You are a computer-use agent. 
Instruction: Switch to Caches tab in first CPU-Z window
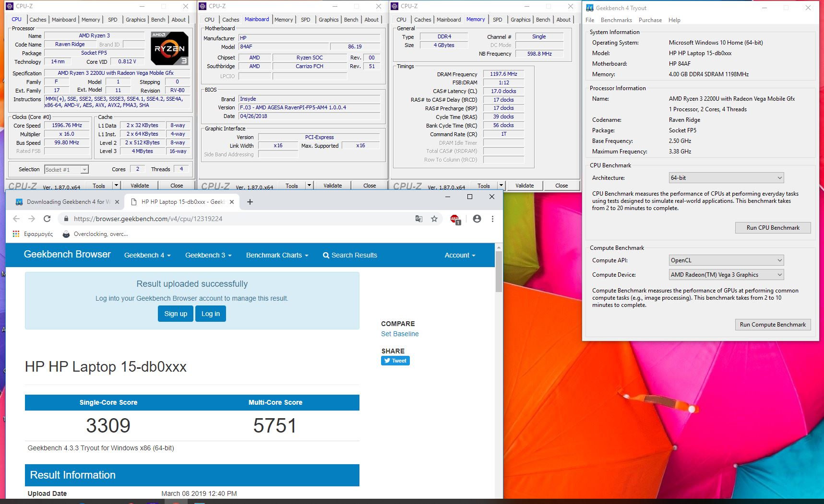(x=38, y=20)
